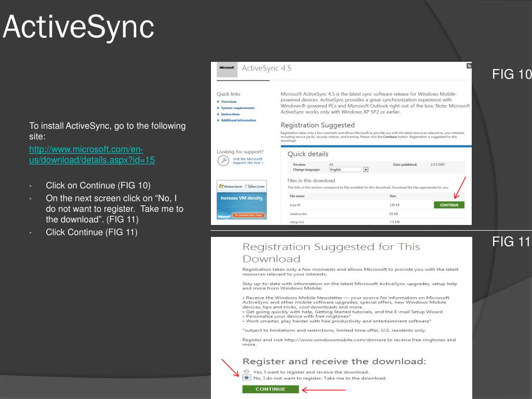Screen dimensions: 532x399
Task: Jump to Overview quick link
Action: 229,101
